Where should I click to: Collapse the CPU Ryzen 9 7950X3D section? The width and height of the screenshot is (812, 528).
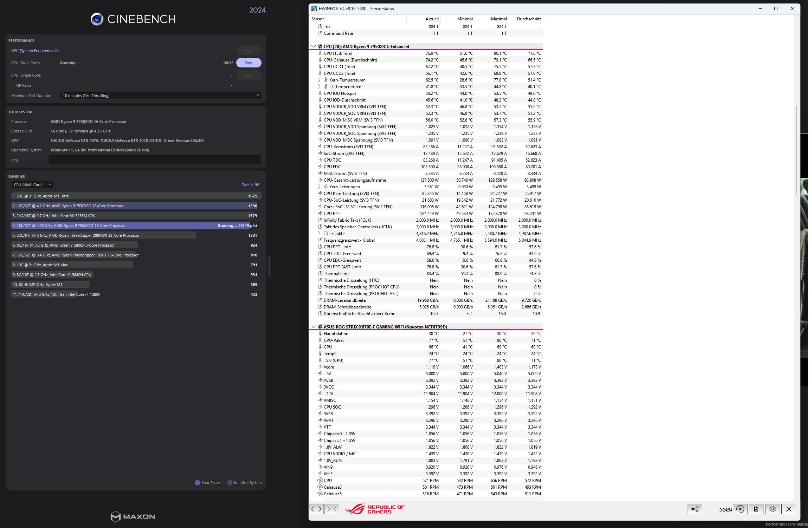pyautogui.click(x=314, y=47)
